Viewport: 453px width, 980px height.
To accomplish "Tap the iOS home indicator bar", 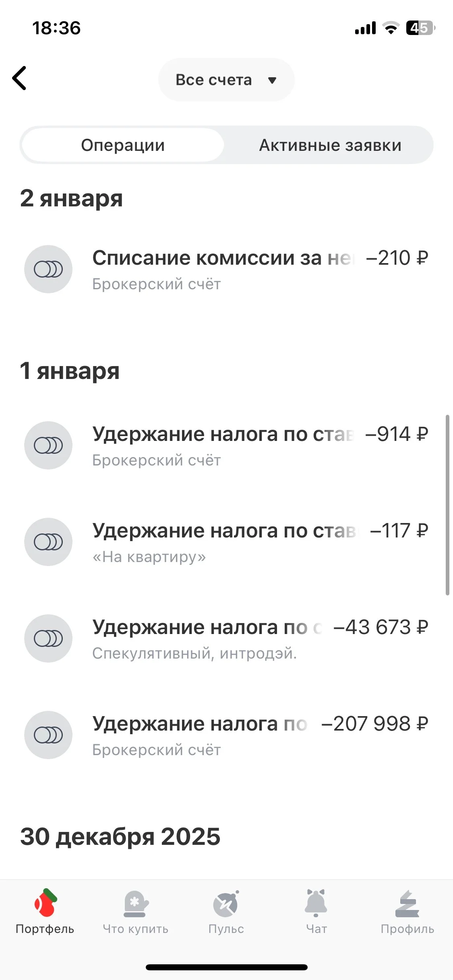I will pyautogui.click(x=226, y=967).
